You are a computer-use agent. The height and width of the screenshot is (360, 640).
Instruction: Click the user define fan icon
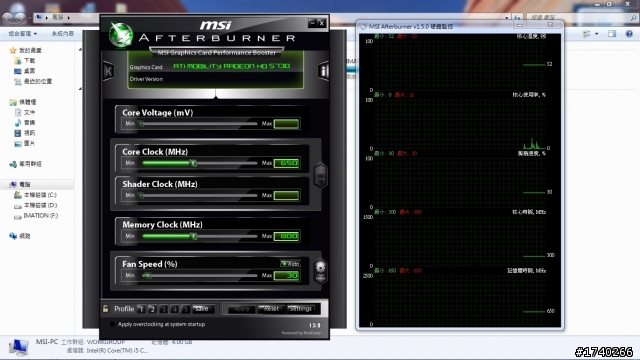[320, 272]
